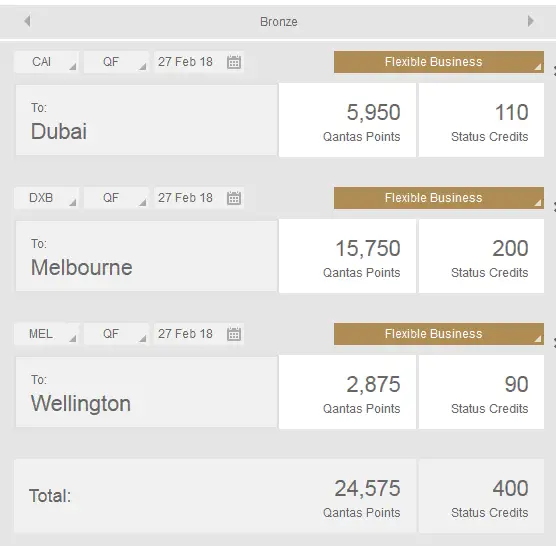Screen dimensions: 556x546
Task: Click the To: Melbourne destination field
Action: click(146, 256)
